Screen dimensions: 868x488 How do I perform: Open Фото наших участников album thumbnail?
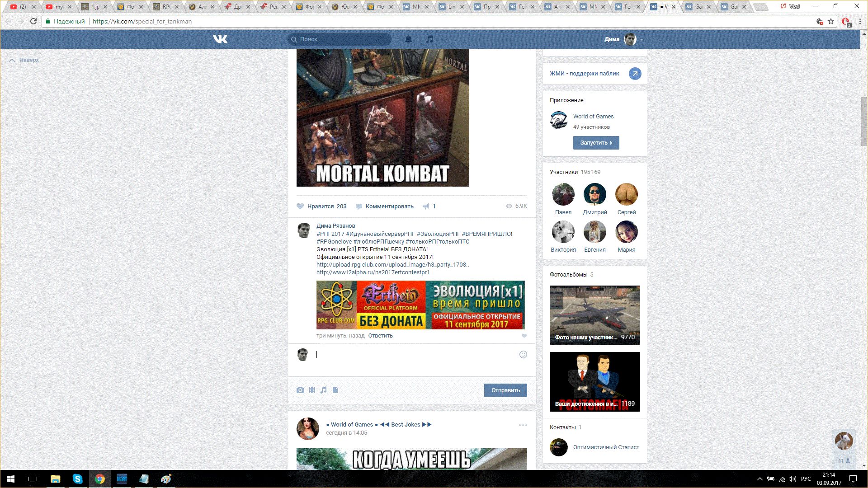pos(594,315)
